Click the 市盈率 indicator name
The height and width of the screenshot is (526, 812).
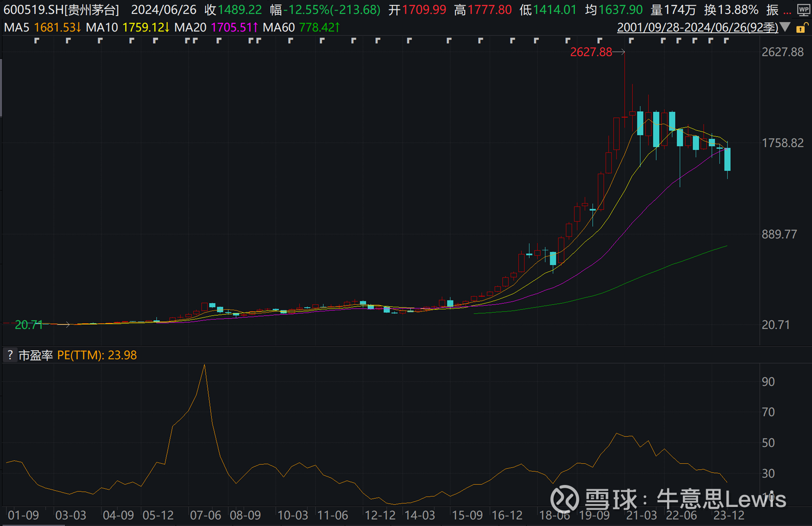(x=36, y=355)
